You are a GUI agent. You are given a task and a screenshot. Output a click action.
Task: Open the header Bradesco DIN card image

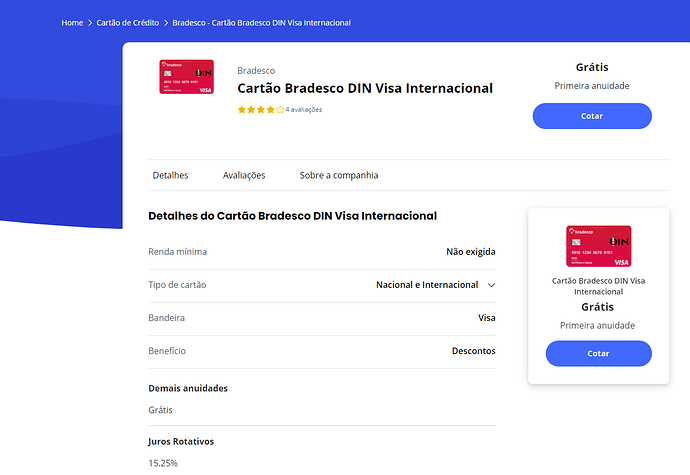pyautogui.click(x=187, y=77)
